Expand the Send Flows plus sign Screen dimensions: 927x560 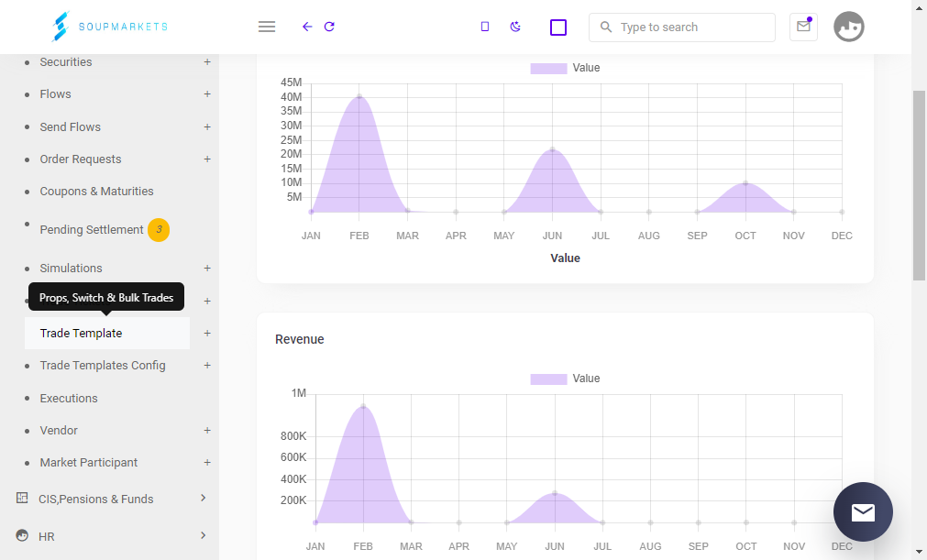point(207,127)
